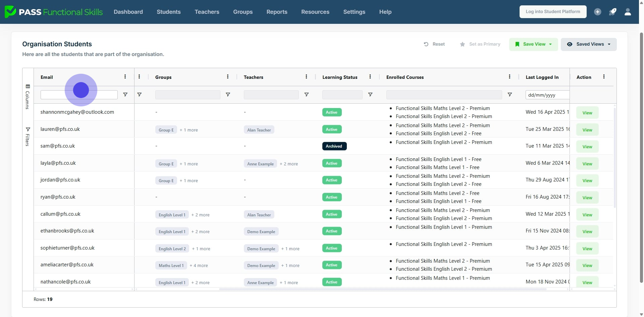Click the Teachers column filter funnel icon
The image size is (644, 317).
tap(306, 95)
